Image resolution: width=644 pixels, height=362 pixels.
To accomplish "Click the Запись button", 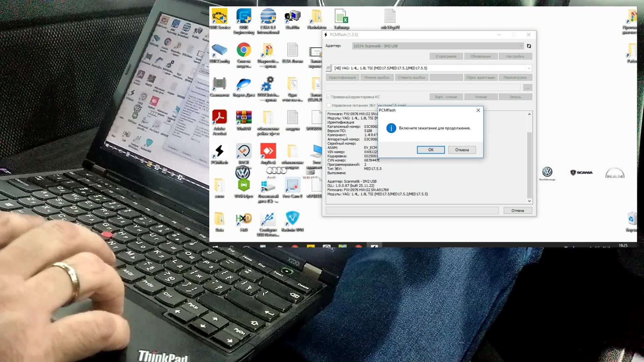I will click(515, 97).
